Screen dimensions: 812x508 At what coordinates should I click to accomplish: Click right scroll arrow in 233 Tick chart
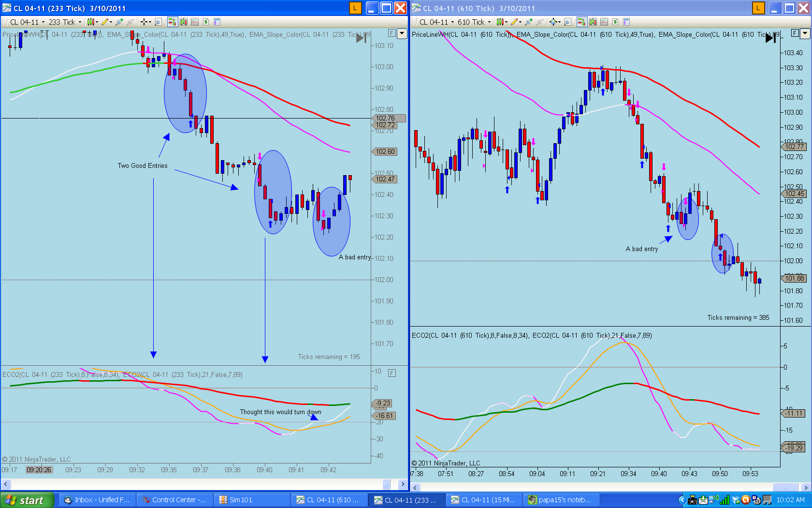[x=403, y=484]
